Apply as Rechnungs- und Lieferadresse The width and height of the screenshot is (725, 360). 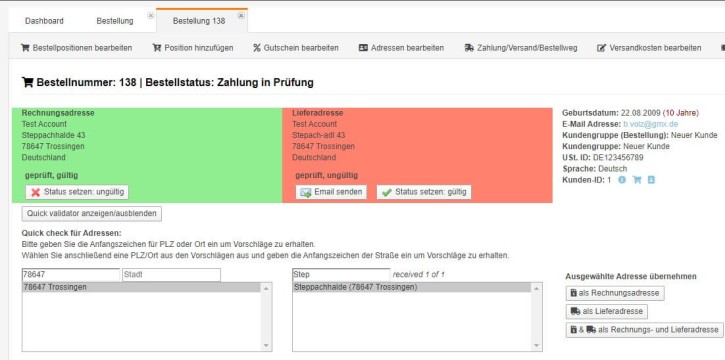point(645,330)
